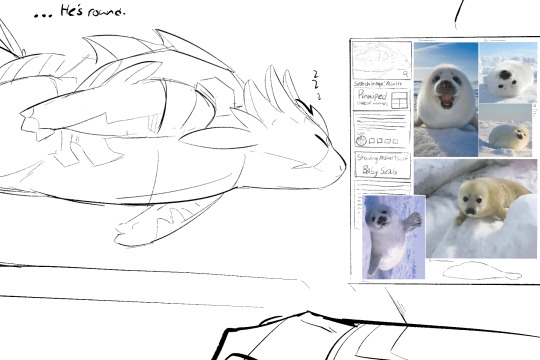Open the waving seal pup photo
Image resolution: width=540 pixels, height=360 pixels.
[394, 237]
